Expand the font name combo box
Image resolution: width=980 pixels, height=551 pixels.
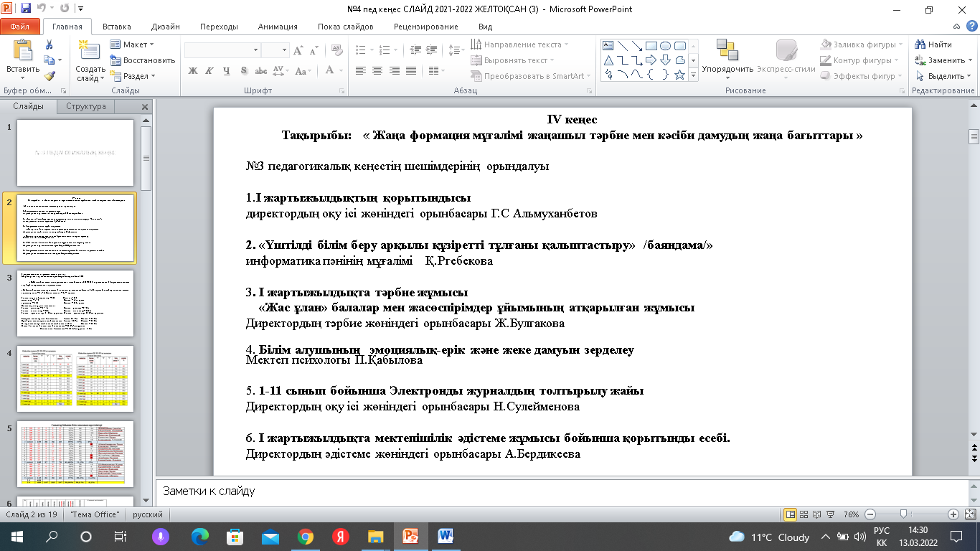(x=255, y=50)
